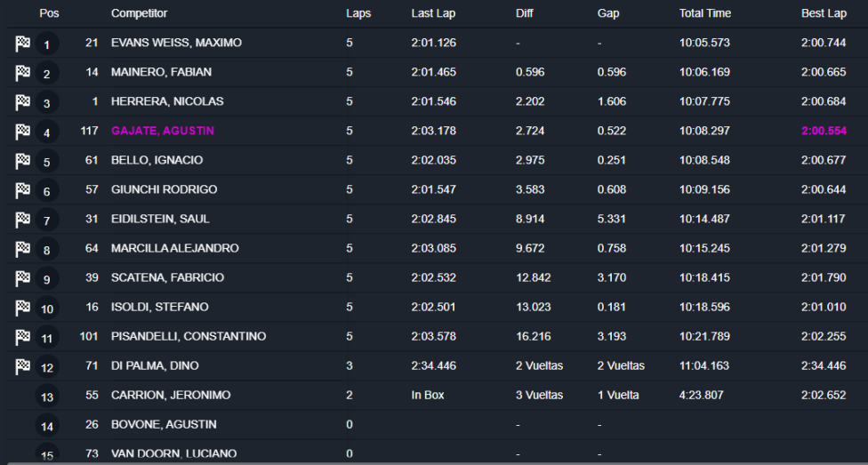
Task: Select the finish flag next to Di Palma, Dino
Action: coord(22,366)
